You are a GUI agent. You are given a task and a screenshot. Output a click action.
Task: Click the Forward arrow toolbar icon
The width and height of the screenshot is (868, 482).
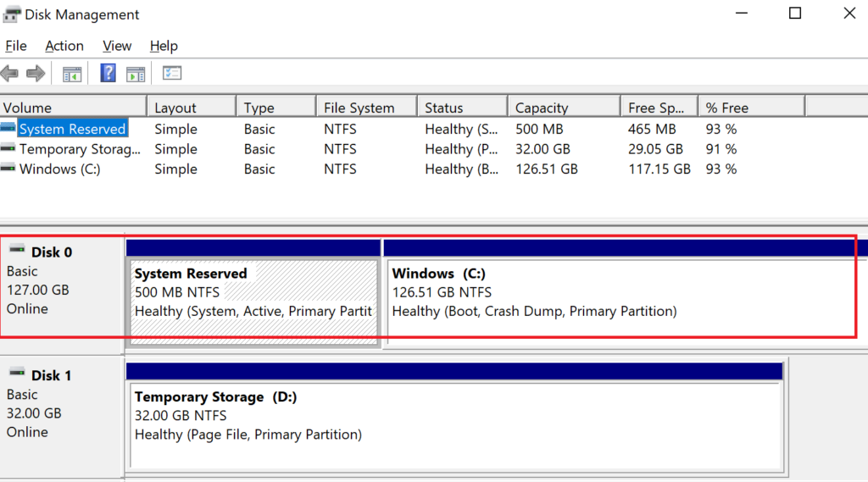[36, 73]
